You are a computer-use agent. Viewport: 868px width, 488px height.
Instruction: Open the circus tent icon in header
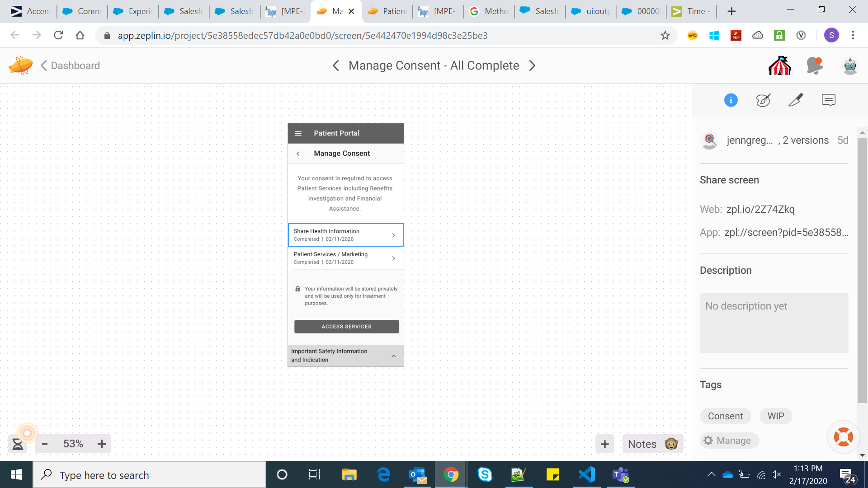pyautogui.click(x=779, y=66)
